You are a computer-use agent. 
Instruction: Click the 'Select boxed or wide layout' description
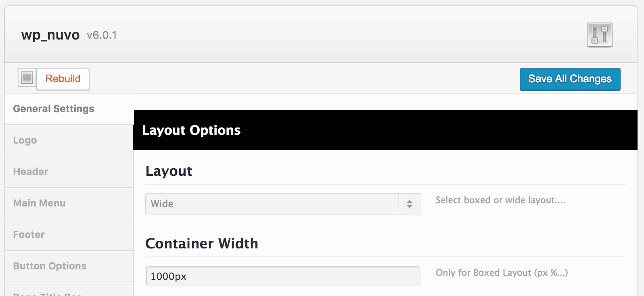tap(500, 200)
